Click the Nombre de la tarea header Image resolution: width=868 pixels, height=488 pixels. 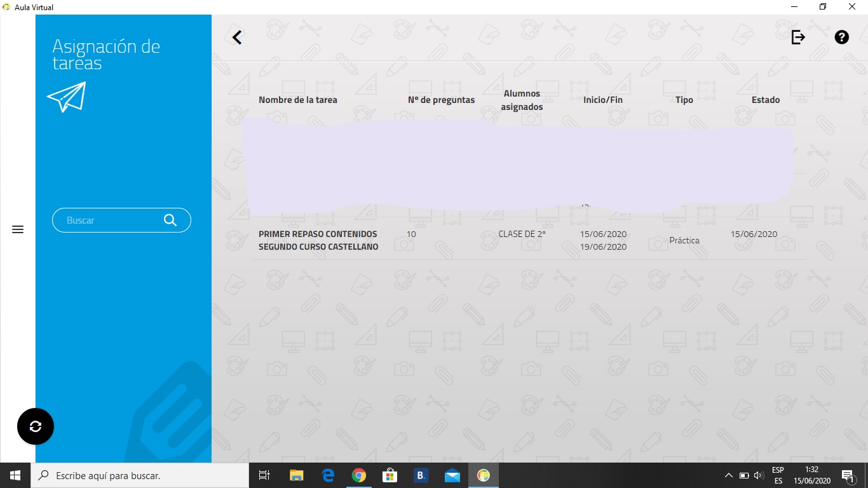pos(297,100)
